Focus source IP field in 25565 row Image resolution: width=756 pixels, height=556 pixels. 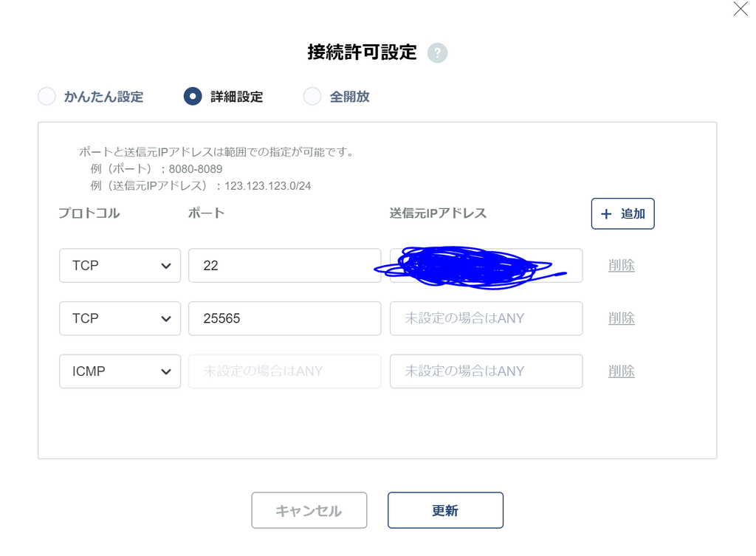(x=487, y=319)
